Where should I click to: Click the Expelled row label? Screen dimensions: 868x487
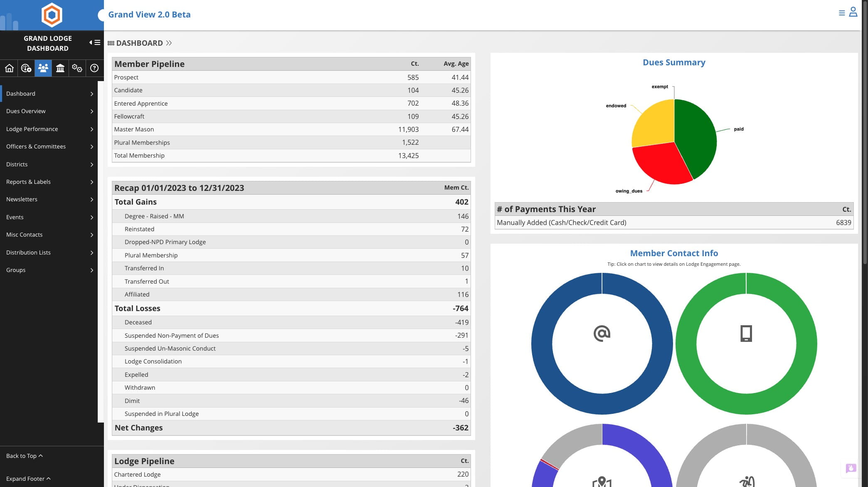136,375
